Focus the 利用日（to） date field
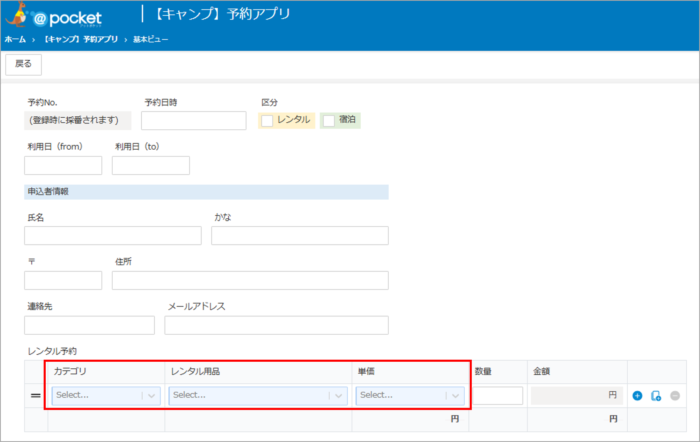The width and height of the screenshot is (700, 442). [151, 166]
